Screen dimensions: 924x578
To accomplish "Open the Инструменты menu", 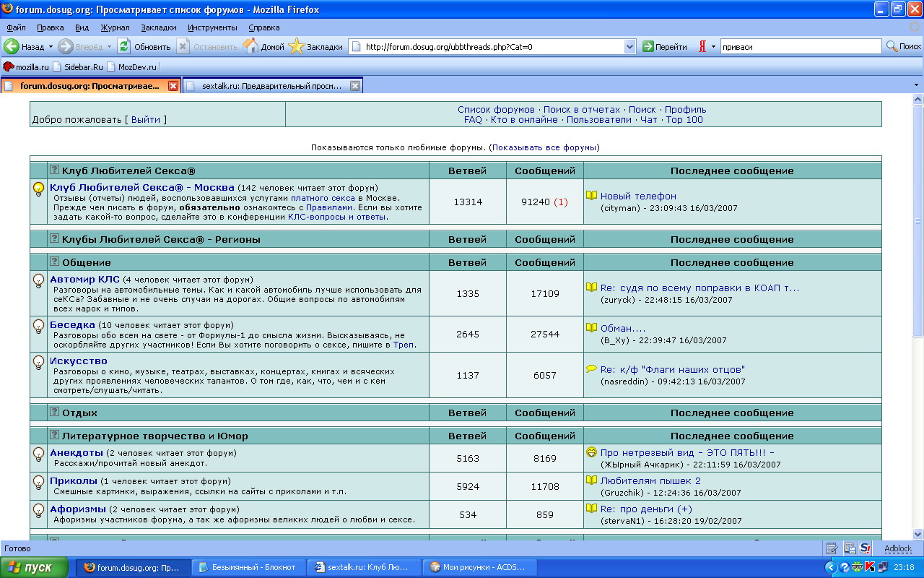I will pos(212,27).
